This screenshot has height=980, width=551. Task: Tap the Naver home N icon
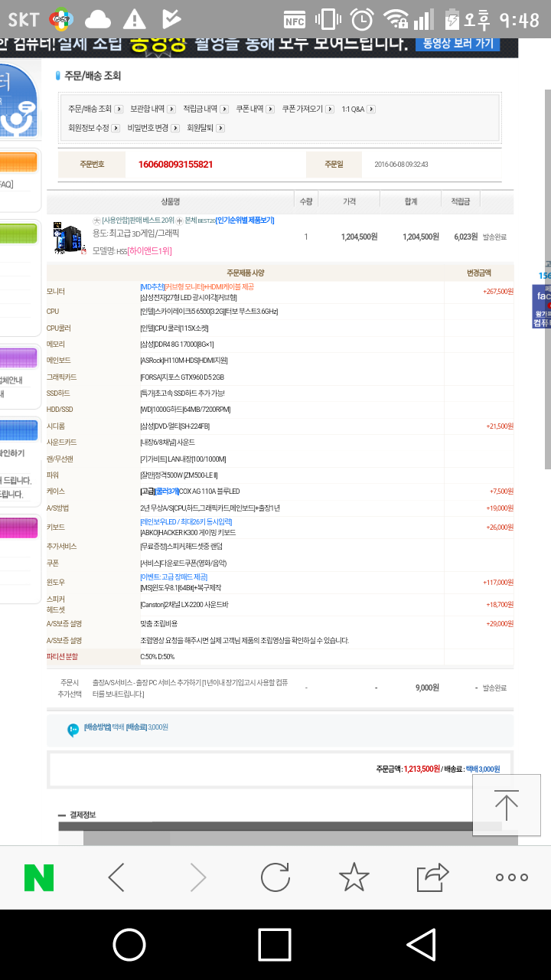click(39, 877)
